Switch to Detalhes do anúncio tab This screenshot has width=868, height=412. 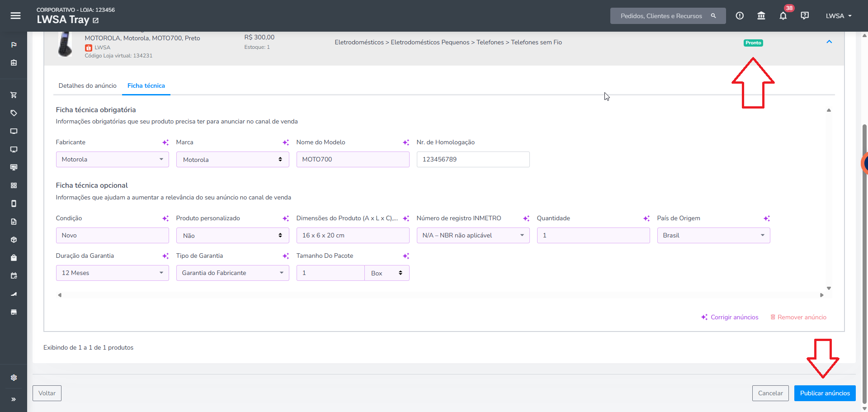click(x=87, y=85)
